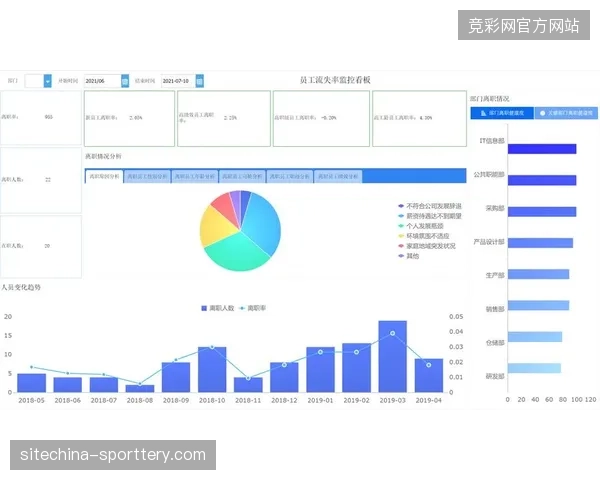Open calendar picker beside 2021-07-10 date

pyautogui.click(x=200, y=81)
